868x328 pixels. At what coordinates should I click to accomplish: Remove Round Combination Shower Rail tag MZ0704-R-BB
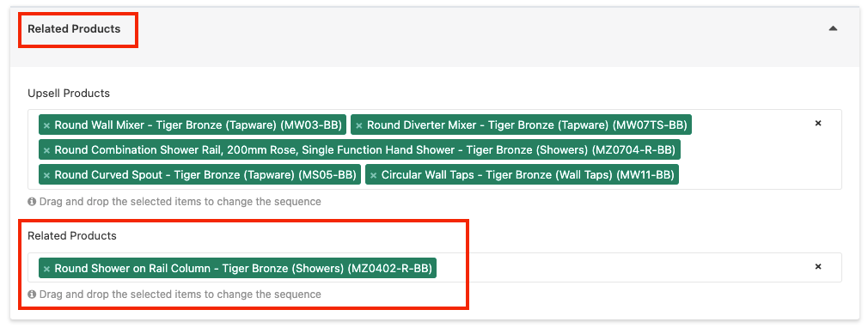click(46, 150)
